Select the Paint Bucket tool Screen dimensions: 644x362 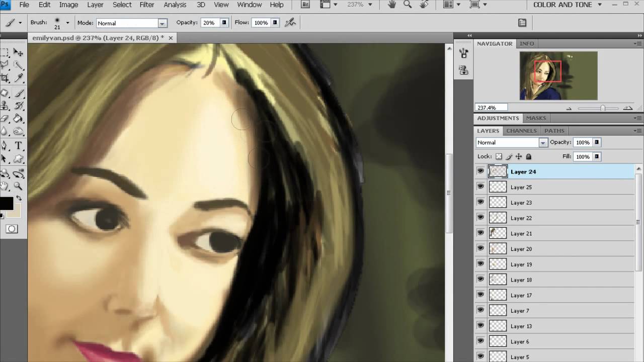coord(19,119)
